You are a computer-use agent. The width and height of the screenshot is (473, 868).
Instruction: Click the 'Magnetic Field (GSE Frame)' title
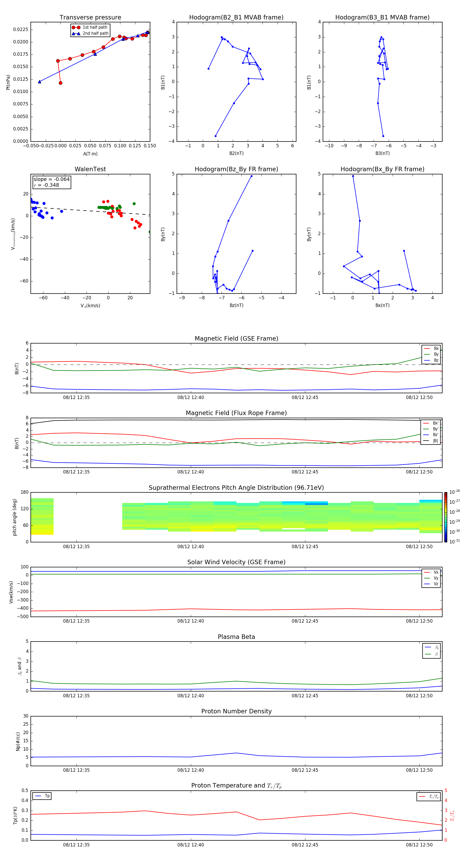236,339
